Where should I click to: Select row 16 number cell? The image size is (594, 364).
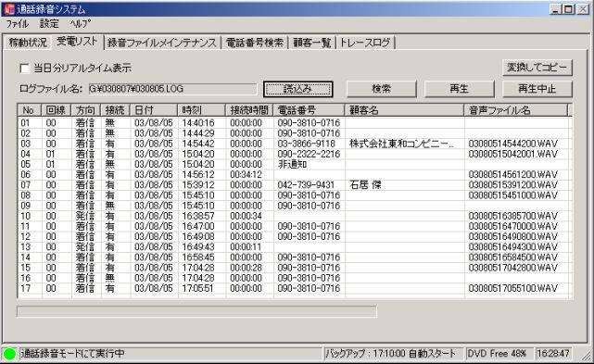[25, 278]
